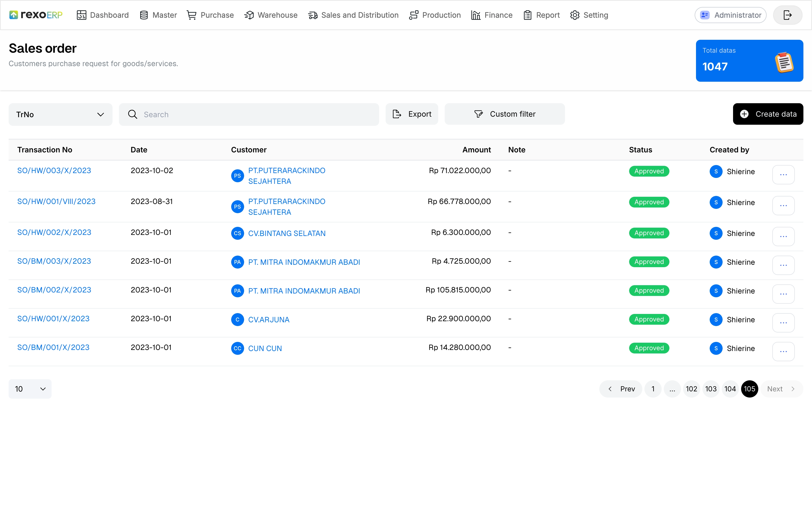Open customer CV.BINTANG SELATAN

pos(287,234)
